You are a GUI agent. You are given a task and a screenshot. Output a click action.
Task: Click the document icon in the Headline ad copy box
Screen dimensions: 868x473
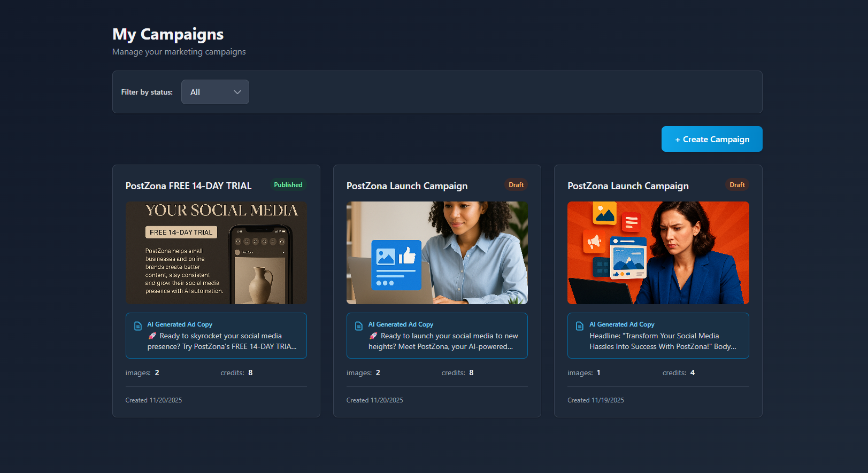(580, 325)
